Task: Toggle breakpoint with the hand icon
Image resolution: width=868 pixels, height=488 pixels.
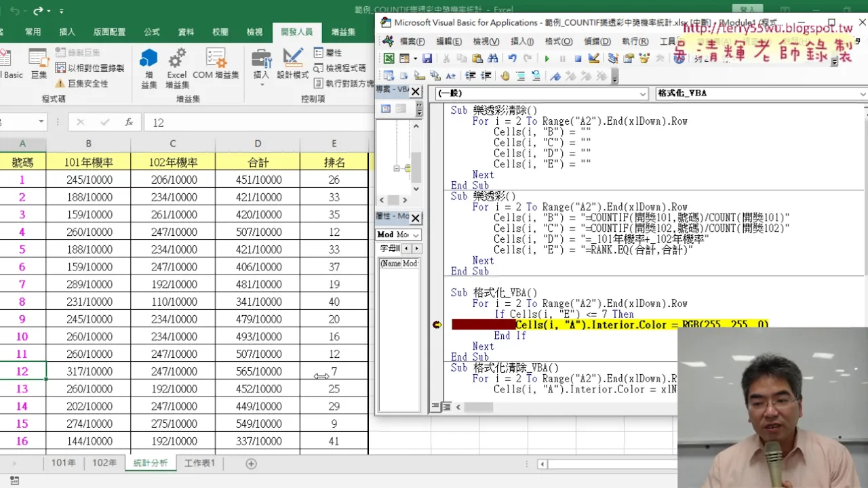Action: coord(505,76)
